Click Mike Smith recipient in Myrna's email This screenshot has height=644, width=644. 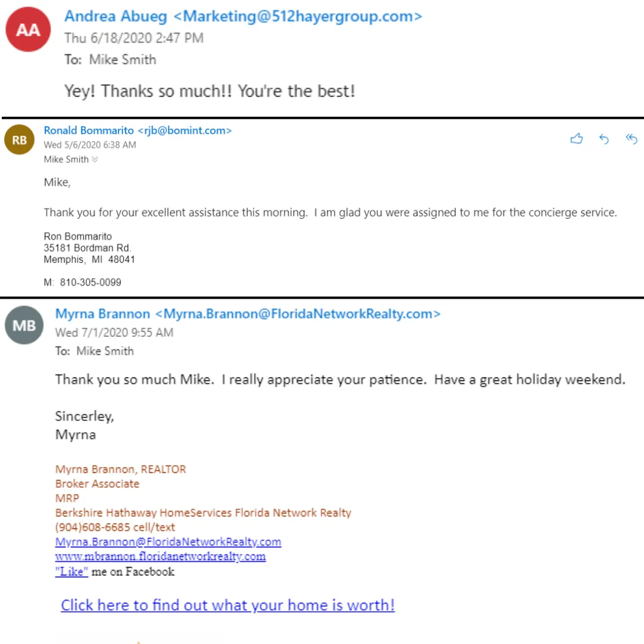pyautogui.click(x=105, y=351)
